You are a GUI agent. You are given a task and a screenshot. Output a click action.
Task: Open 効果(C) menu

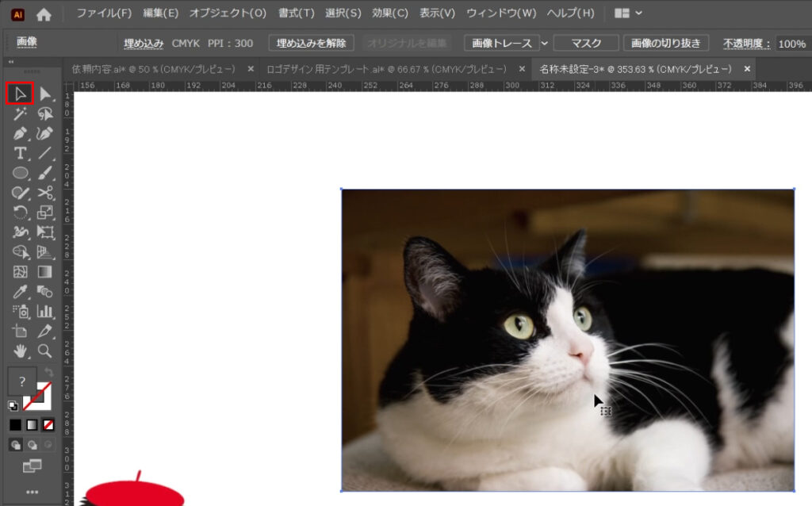[x=390, y=13]
